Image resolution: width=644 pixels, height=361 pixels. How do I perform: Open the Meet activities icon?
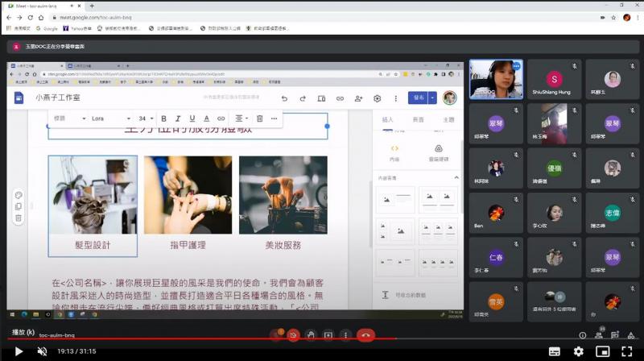tap(631, 334)
